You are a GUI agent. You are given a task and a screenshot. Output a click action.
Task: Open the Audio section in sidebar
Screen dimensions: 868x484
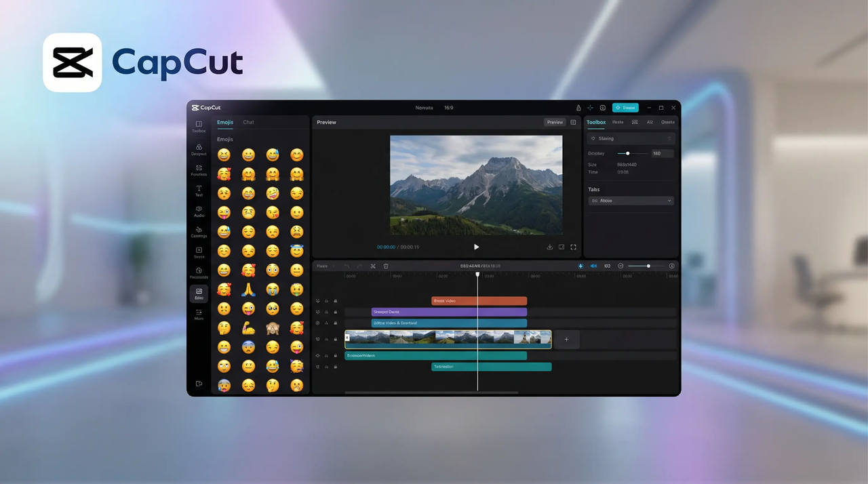tap(199, 211)
